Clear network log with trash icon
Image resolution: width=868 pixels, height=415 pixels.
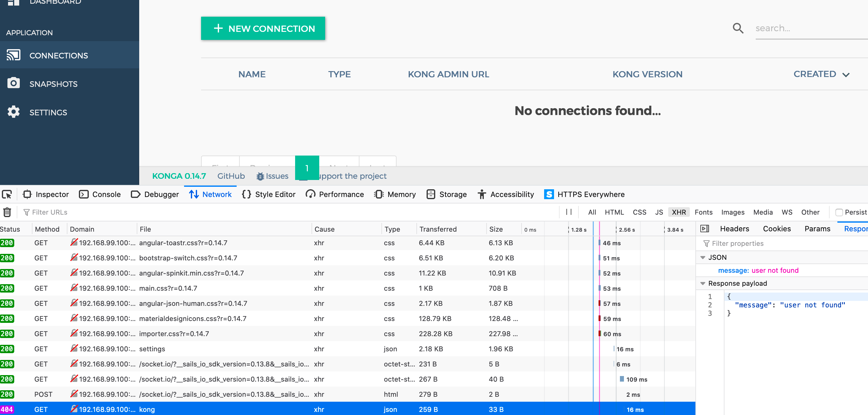point(7,212)
